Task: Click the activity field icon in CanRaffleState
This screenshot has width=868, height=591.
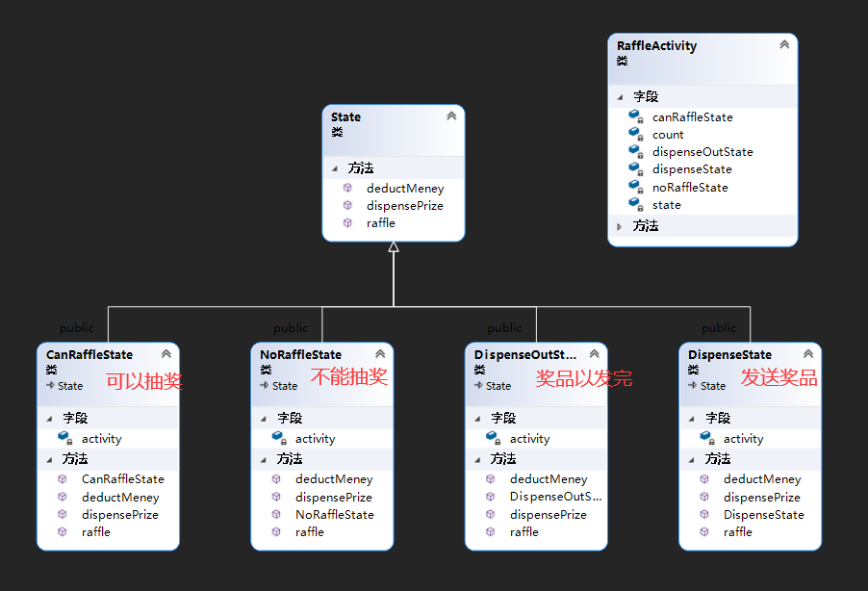Action: click(64, 438)
